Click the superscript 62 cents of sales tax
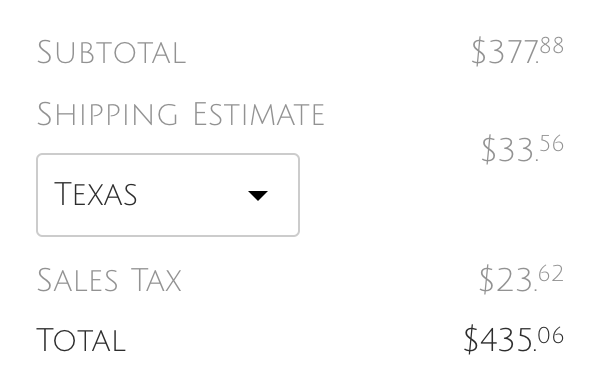Viewport: 594px width, 392px height. pyautogui.click(x=551, y=274)
